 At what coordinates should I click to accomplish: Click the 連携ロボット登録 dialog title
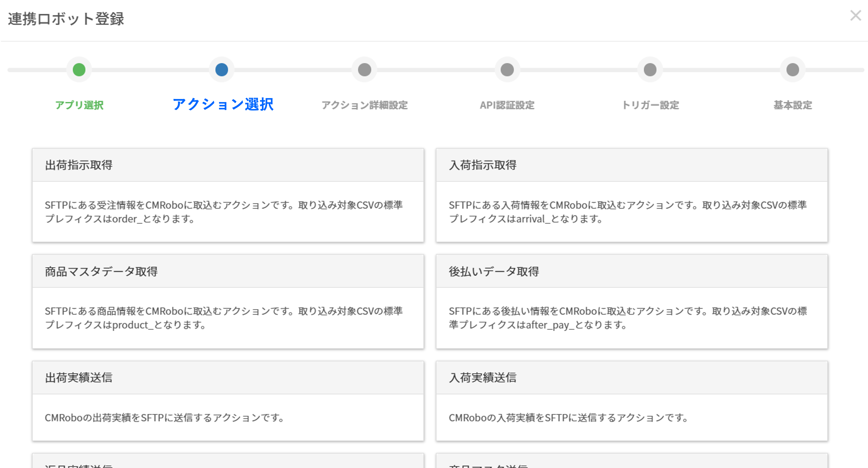point(66,19)
